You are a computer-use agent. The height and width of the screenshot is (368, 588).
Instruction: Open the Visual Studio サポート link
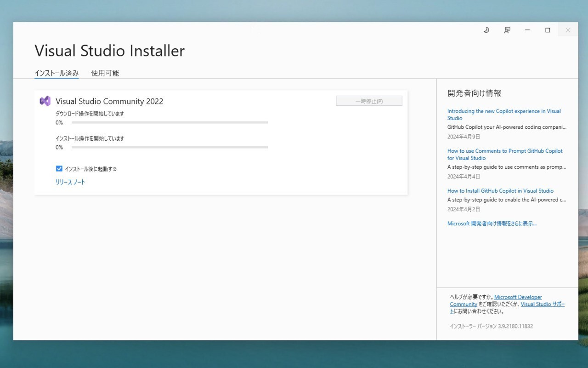pos(543,304)
